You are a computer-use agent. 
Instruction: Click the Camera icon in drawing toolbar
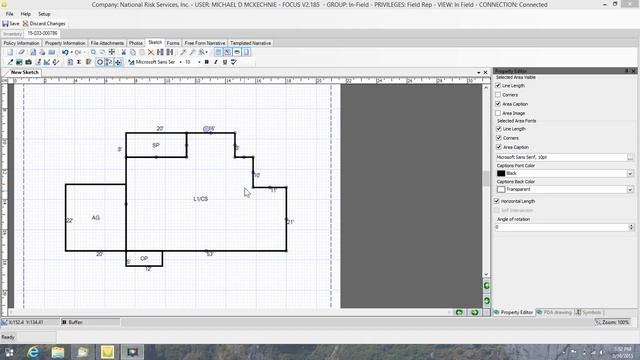click(x=28, y=62)
